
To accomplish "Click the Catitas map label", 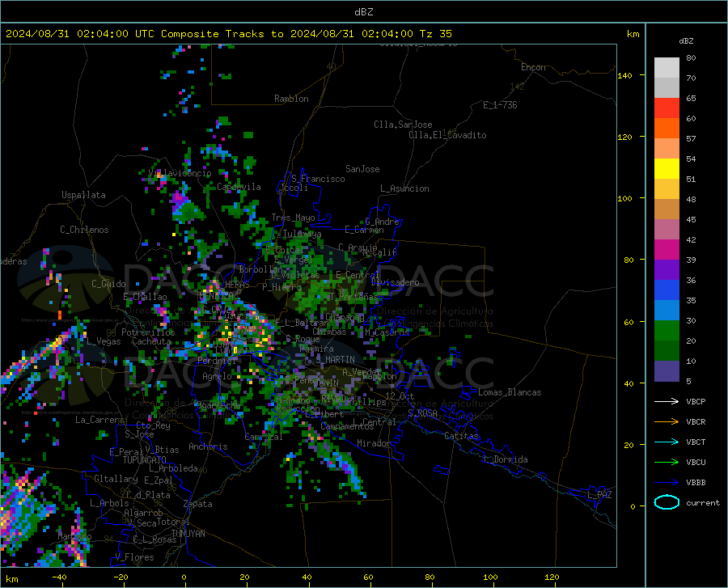I will pyautogui.click(x=461, y=436).
